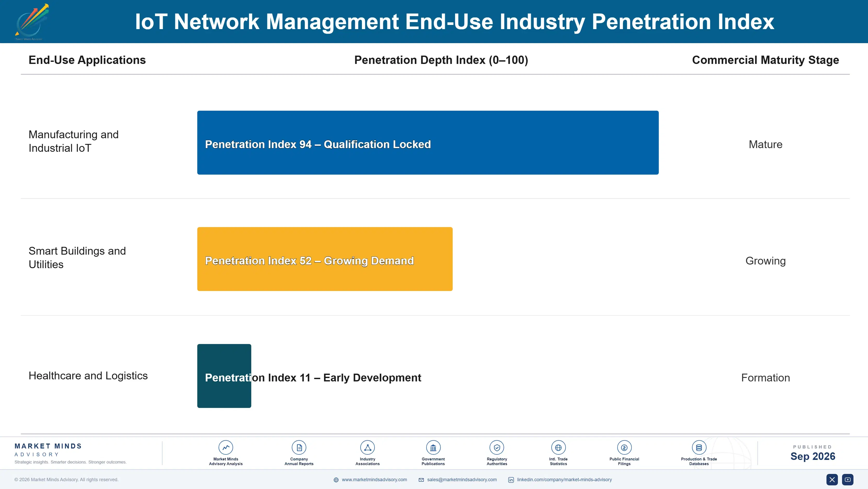The image size is (868, 489).
Task: Open the X social media icon
Action: 832,480
